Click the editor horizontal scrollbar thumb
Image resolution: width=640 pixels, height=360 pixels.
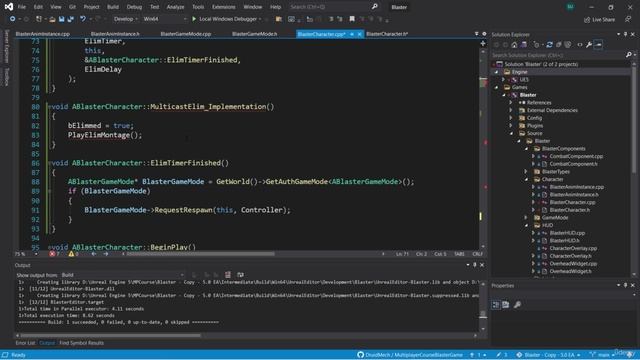tap(200, 254)
